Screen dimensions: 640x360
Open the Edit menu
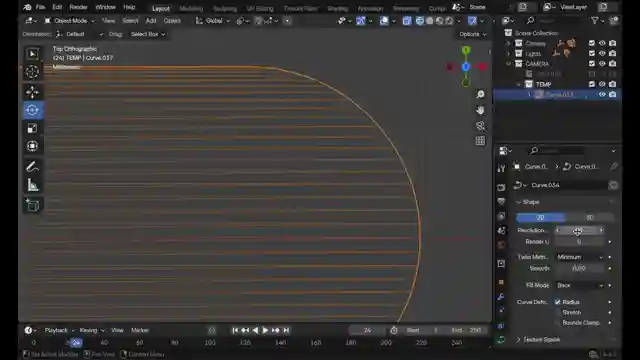pos(57,7)
